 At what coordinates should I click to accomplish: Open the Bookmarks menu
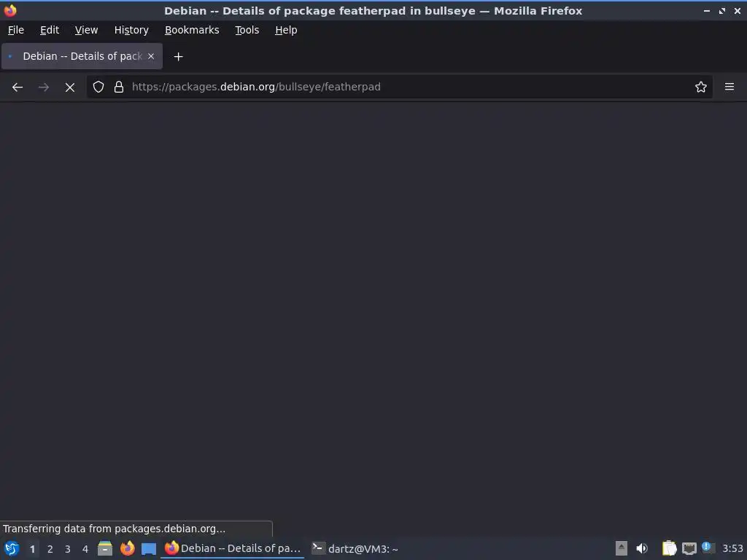192,30
